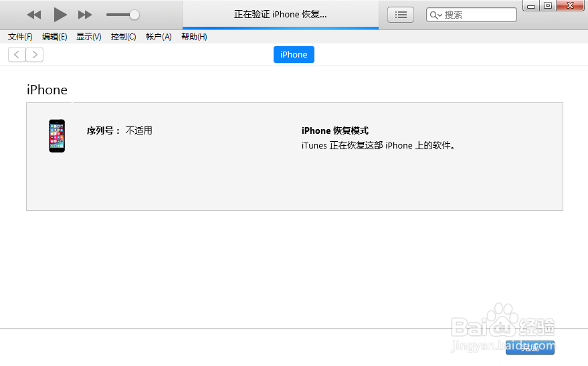
Task: Click the 搜索 search field
Action: pos(472,15)
